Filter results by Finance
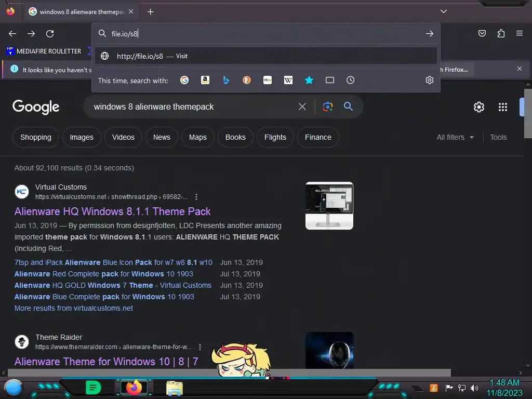 [x=318, y=137]
